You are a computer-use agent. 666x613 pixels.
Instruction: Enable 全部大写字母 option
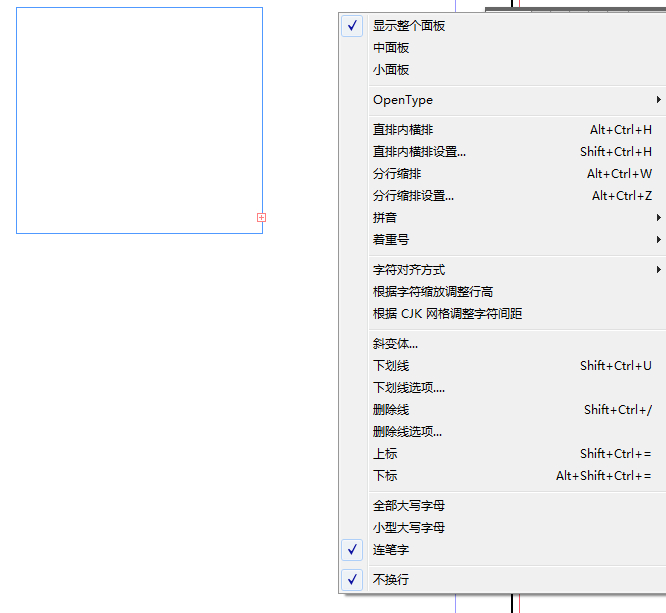[503, 506]
